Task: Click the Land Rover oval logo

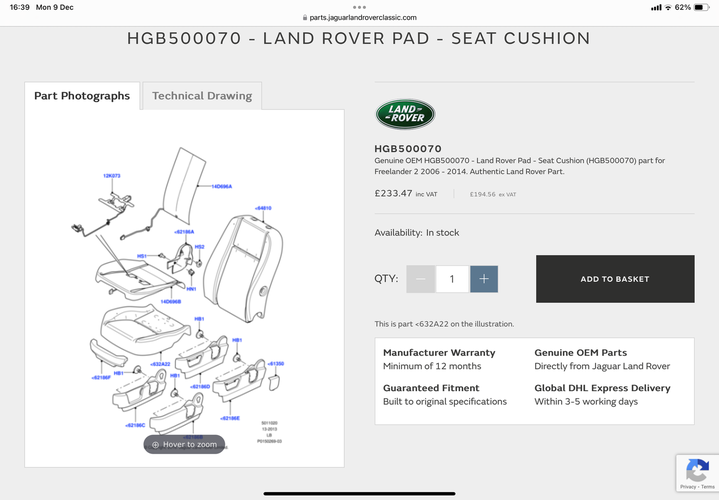Action: pos(405,114)
